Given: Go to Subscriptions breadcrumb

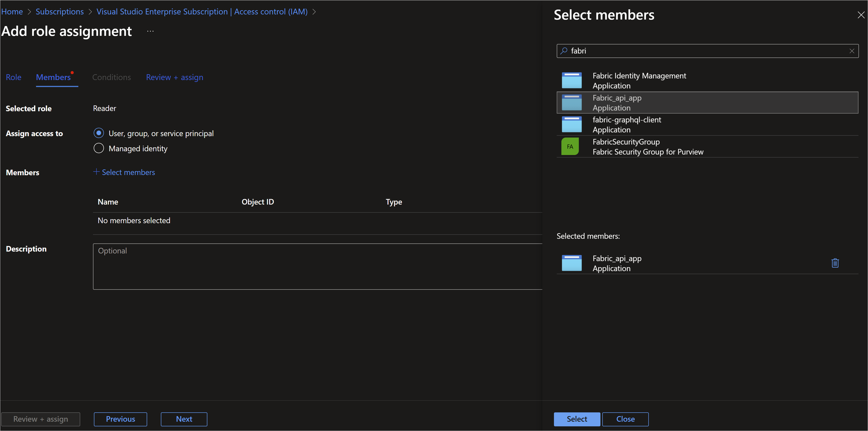Looking at the screenshot, I should pos(60,11).
